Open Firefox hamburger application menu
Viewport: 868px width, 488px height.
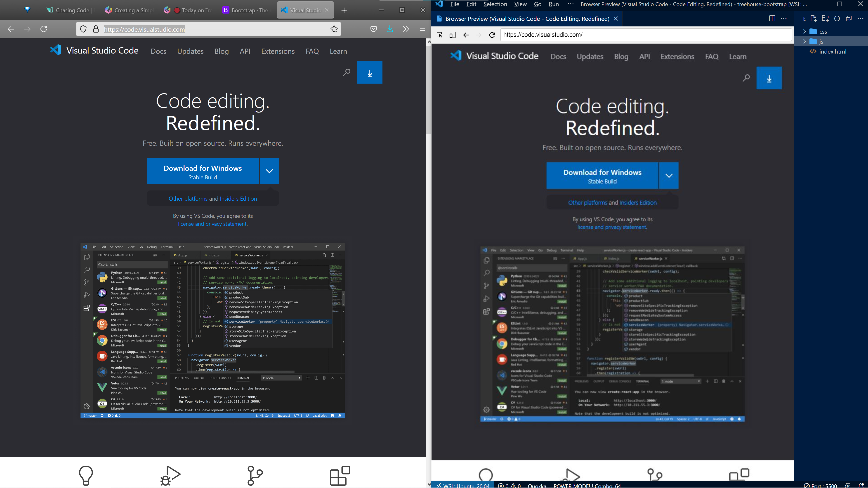click(422, 29)
